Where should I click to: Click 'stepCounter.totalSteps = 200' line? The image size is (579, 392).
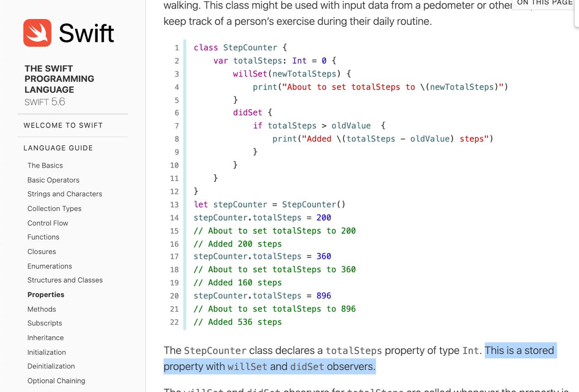[262, 217]
